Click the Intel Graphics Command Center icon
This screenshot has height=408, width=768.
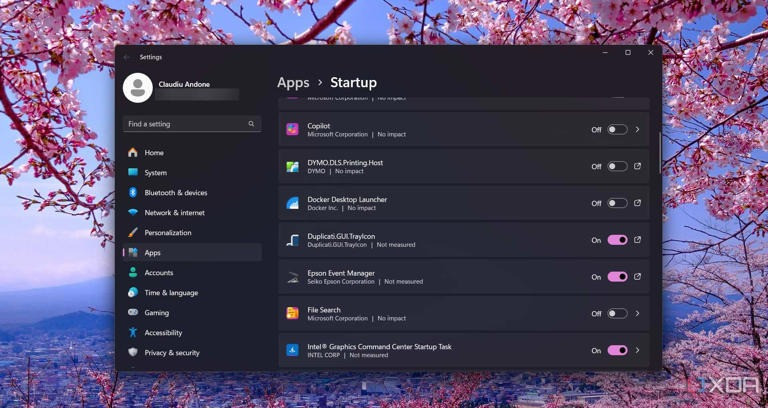point(292,350)
